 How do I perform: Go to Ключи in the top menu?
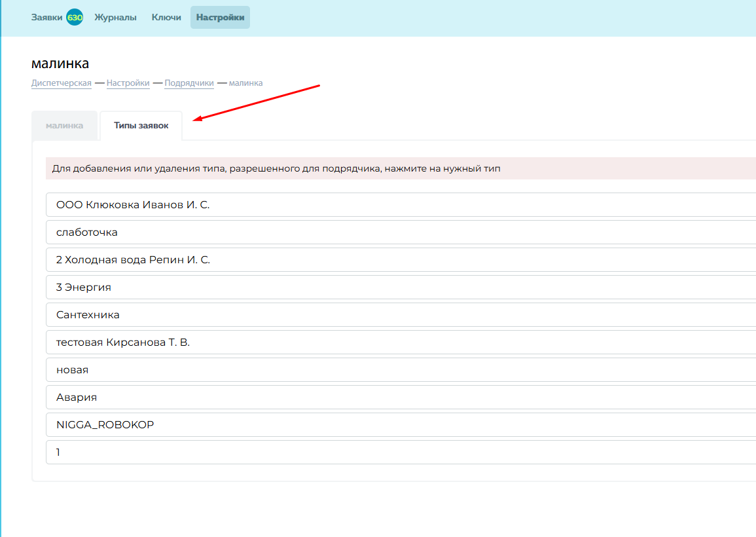click(166, 18)
